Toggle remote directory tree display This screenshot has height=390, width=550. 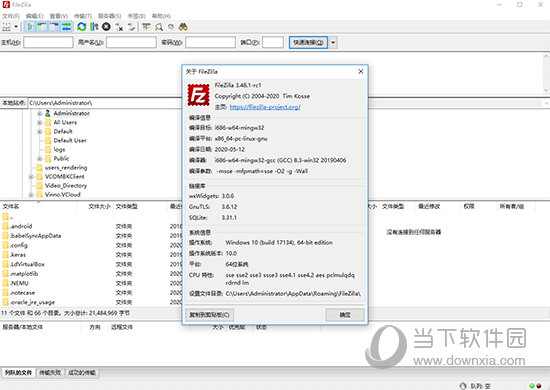coord(54,27)
